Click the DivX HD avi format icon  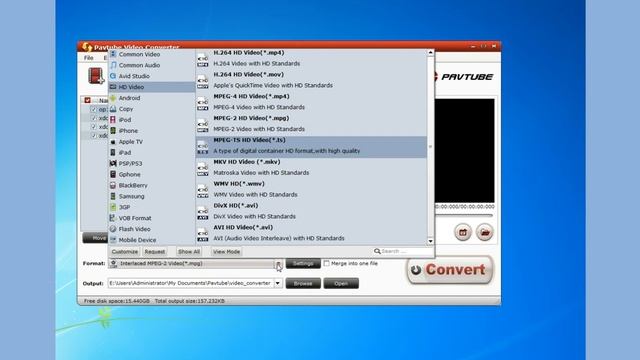click(202, 213)
